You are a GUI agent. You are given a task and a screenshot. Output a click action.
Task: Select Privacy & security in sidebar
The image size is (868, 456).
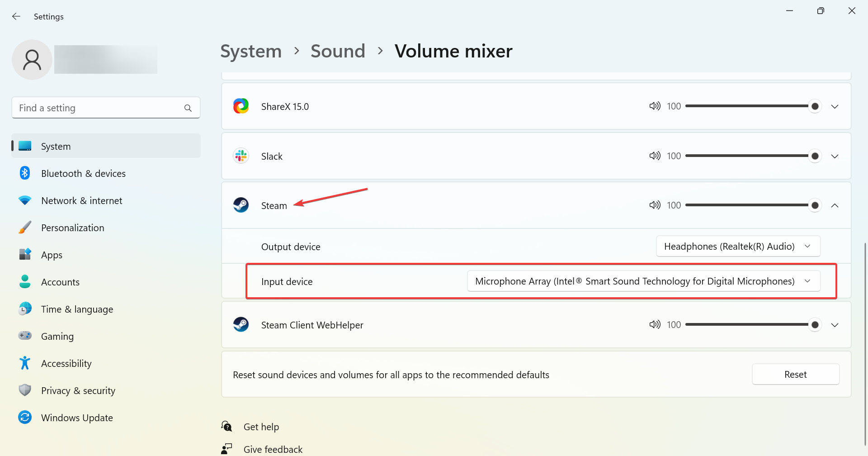pos(106,390)
